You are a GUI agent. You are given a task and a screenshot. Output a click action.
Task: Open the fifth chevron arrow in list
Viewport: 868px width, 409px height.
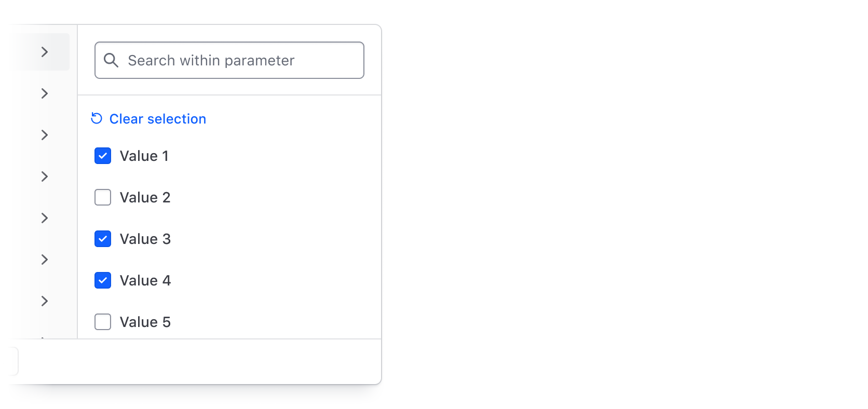click(45, 218)
